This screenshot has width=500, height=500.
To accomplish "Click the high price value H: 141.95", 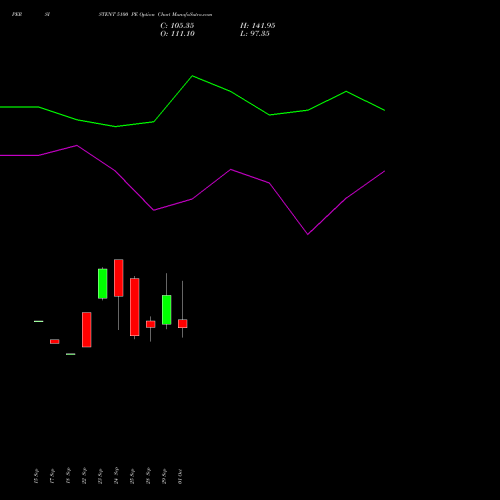I will (258, 26).
